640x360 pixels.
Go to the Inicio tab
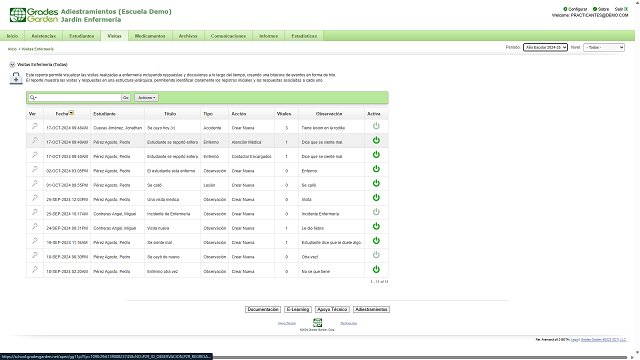click(x=12, y=36)
